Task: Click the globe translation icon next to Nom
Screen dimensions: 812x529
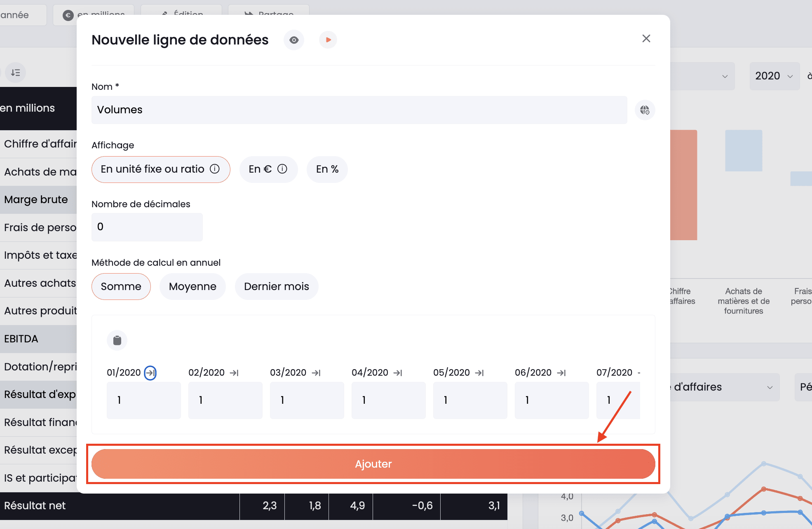Action: point(645,110)
